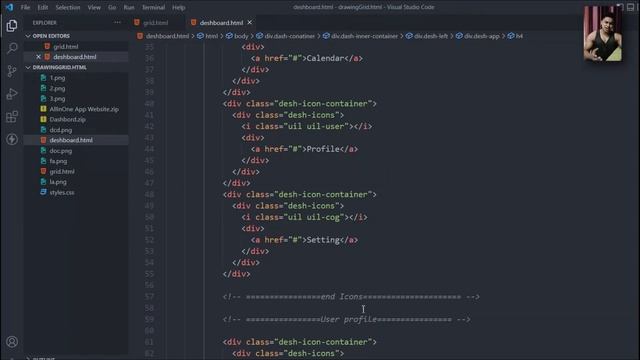Close deshboard.html in Open Editors

tap(38, 57)
